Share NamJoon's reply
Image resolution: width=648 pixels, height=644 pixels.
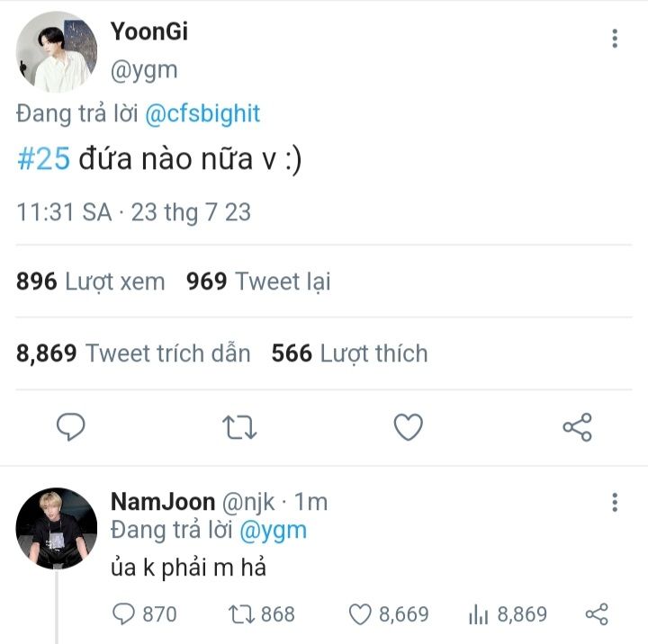pyautogui.click(x=597, y=614)
